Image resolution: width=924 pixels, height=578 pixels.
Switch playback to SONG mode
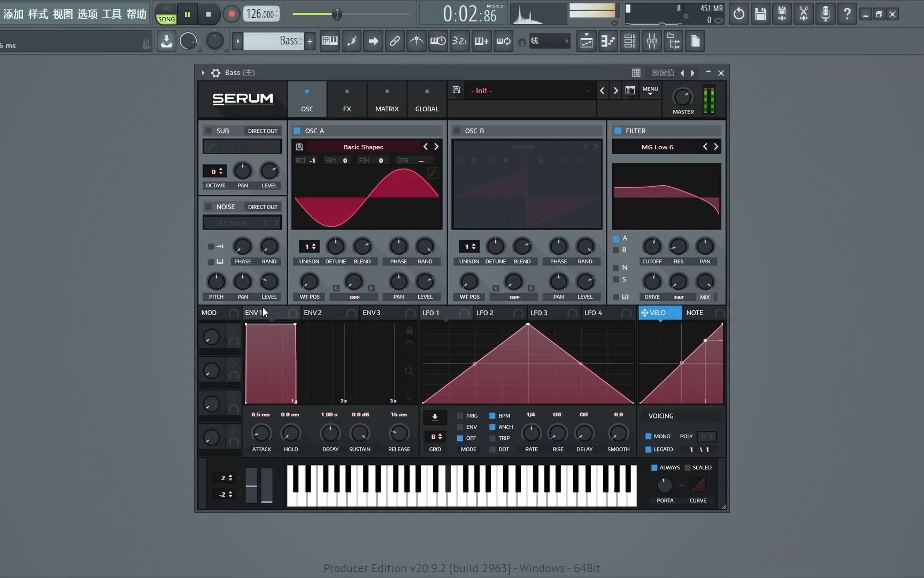point(166,19)
